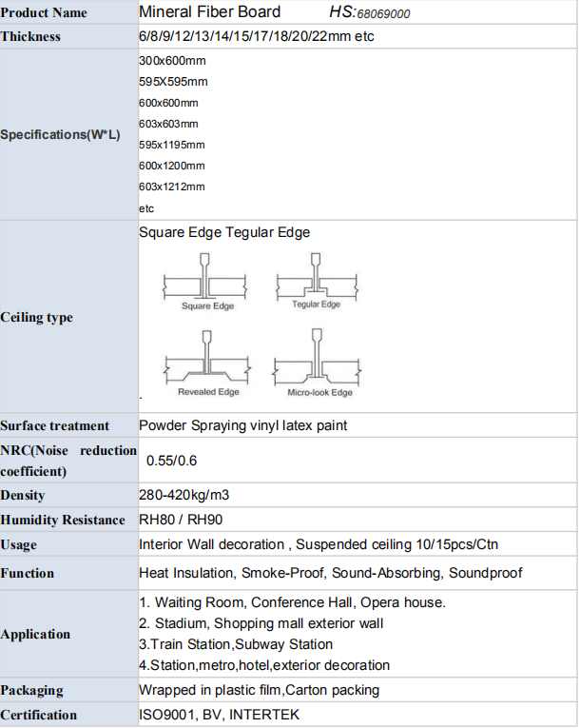Screen dimensions: 580x728
Task: Select '3.Train Station,Subway Station' line
Action: pyautogui.click(x=236, y=644)
